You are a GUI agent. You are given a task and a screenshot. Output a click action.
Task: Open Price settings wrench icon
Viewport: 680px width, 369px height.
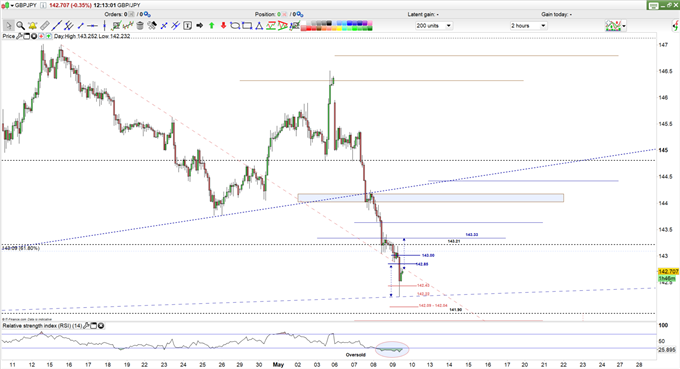pyautogui.click(x=19, y=36)
